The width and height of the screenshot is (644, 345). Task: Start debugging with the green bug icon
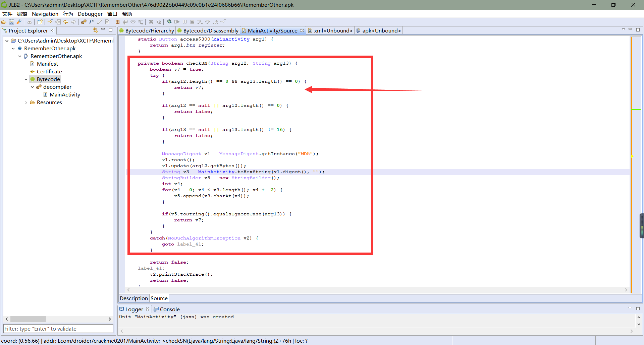(x=169, y=22)
